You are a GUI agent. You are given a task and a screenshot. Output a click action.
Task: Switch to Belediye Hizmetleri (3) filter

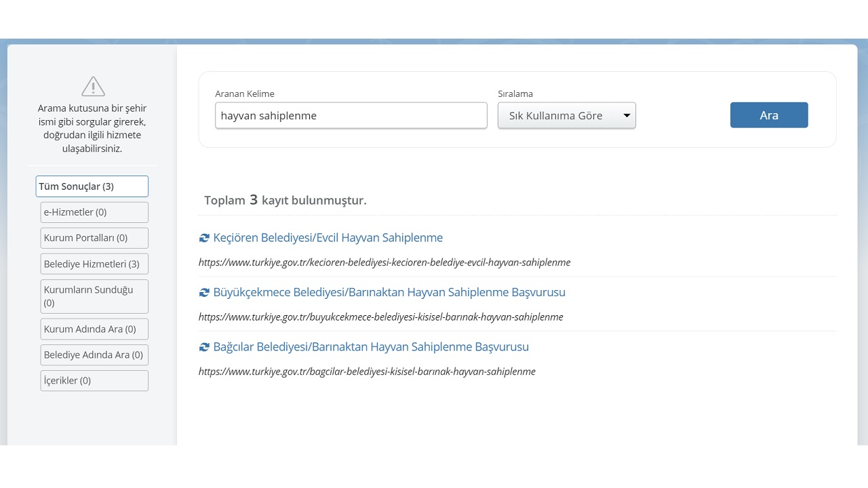tap(94, 264)
